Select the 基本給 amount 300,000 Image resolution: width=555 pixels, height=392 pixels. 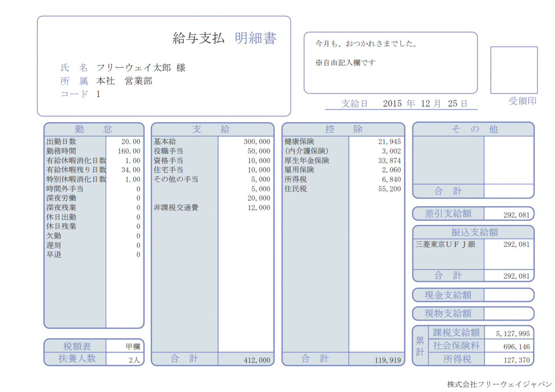tap(257, 142)
